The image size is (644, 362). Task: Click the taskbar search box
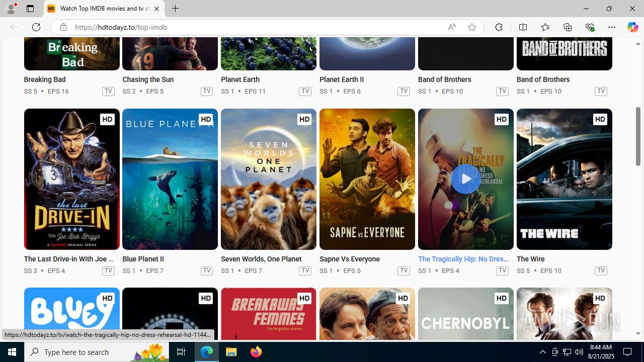(x=97, y=352)
